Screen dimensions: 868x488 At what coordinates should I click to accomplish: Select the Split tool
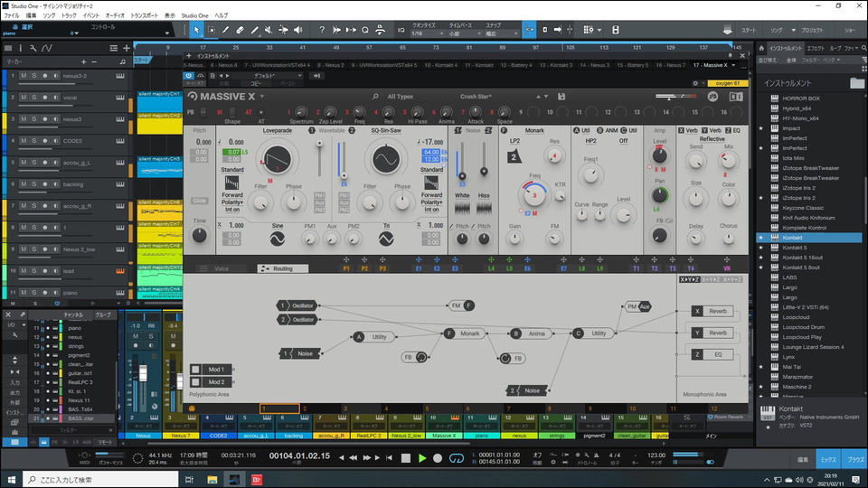(x=225, y=30)
